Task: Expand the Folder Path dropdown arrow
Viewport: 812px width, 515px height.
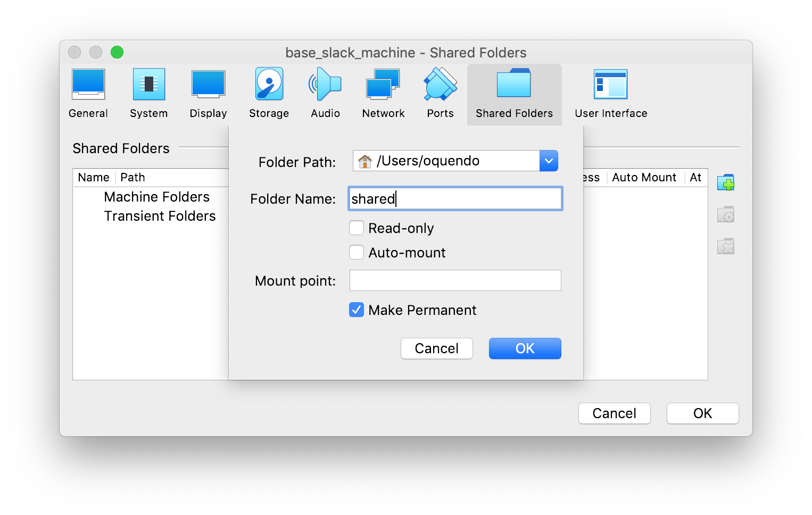Action: [549, 161]
